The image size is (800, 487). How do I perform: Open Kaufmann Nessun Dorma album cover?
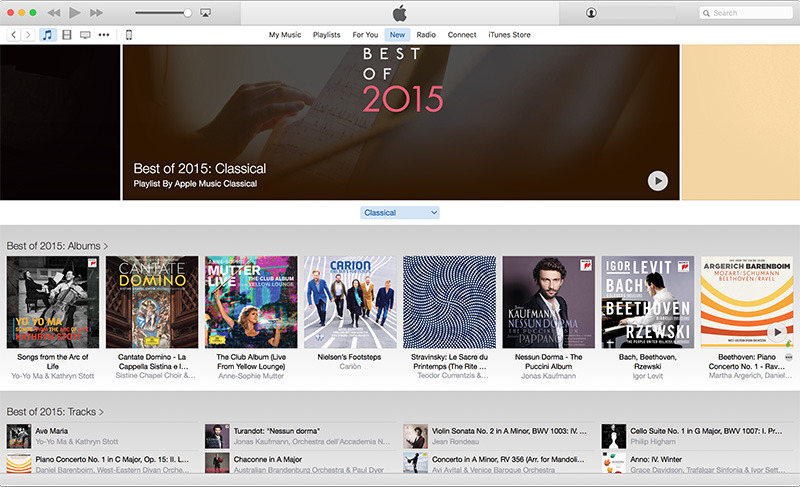tap(548, 302)
